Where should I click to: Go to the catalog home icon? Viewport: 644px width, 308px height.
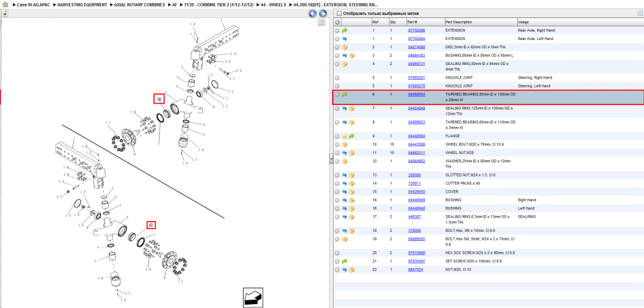click(x=5, y=5)
